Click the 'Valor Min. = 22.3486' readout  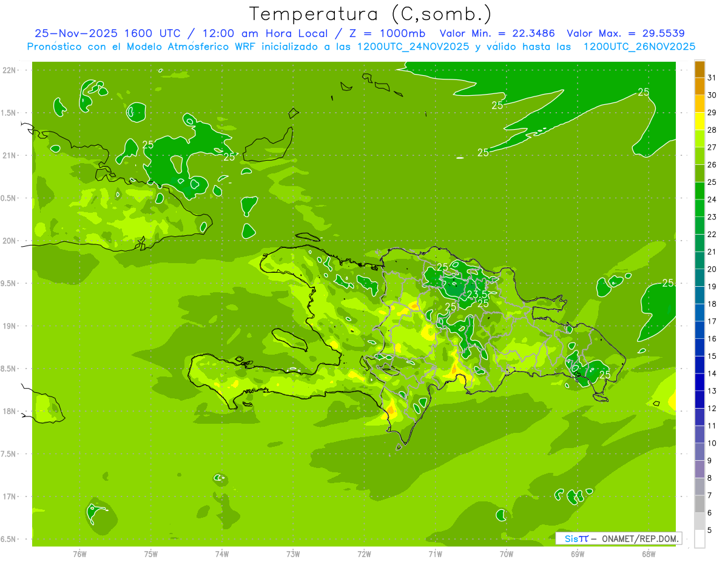497,33
